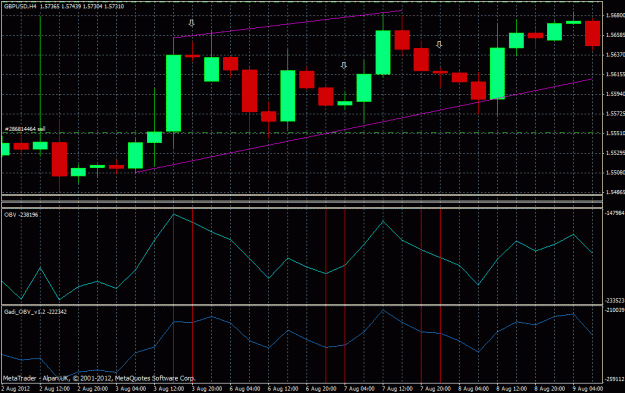625x393 pixels.
Task: Click the Gadi_OBV_v1.2 -222342 indicator label
Action: click(x=35, y=312)
